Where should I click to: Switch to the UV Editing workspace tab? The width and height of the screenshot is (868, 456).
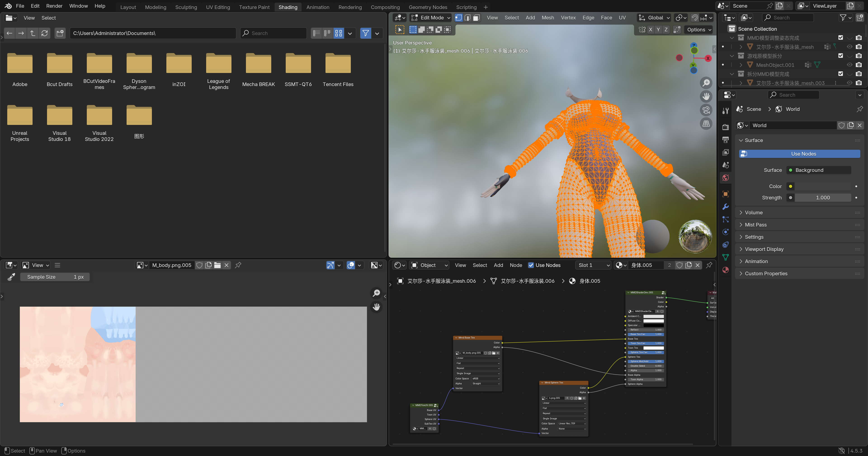[218, 7]
